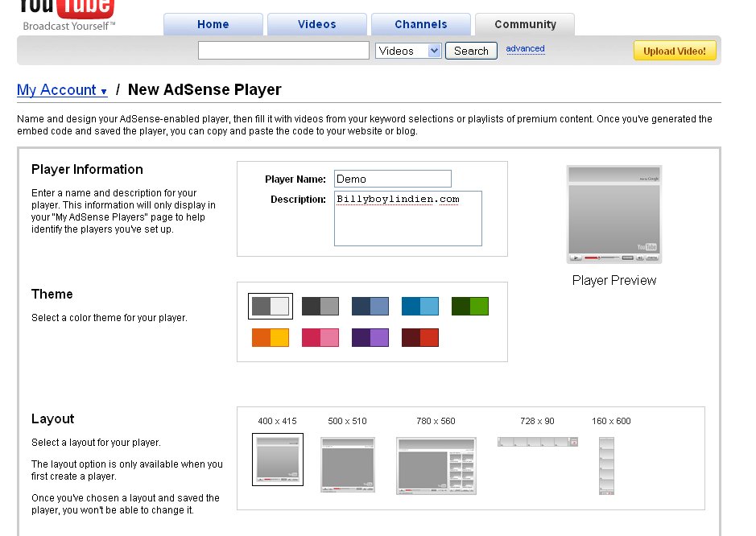756x536 pixels.
Task: Choose the green theme swatch
Action: click(x=470, y=306)
